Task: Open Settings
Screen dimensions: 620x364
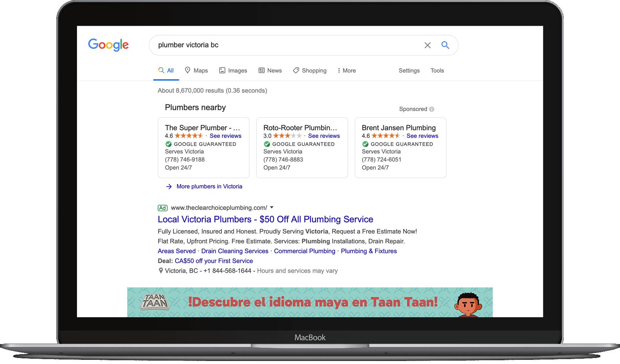Action: pyautogui.click(x=409, y=71)
